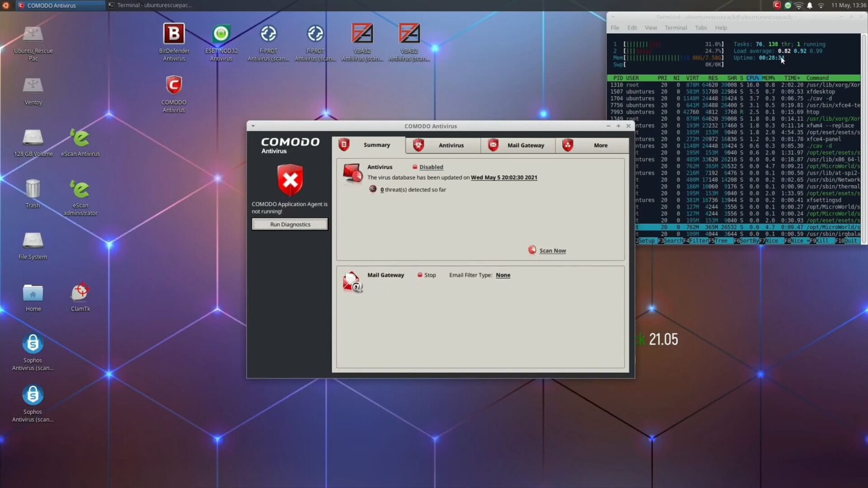Switch to the Terminal taskbar button
Viewport: 868px width, 488px height.
point(151,5)
